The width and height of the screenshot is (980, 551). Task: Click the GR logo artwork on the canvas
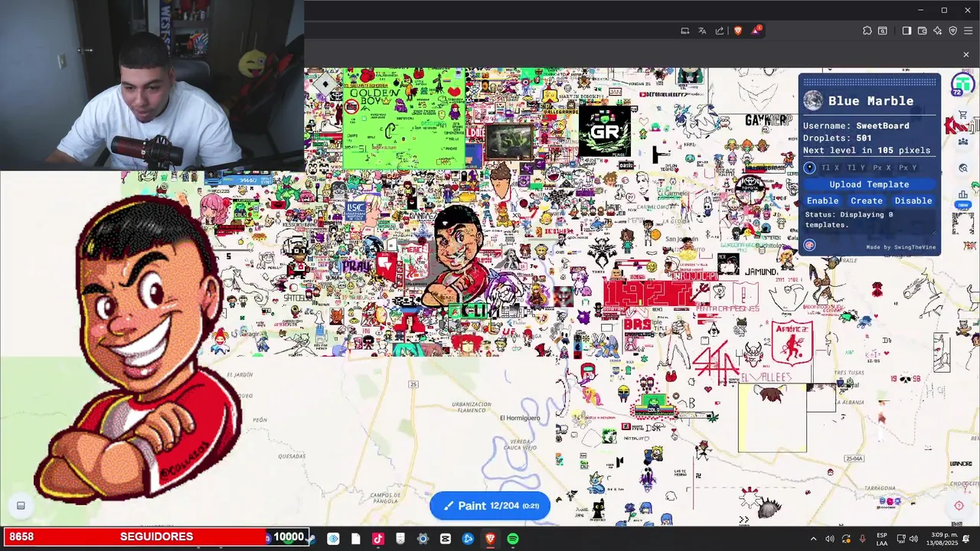click(x=604, y=131)
